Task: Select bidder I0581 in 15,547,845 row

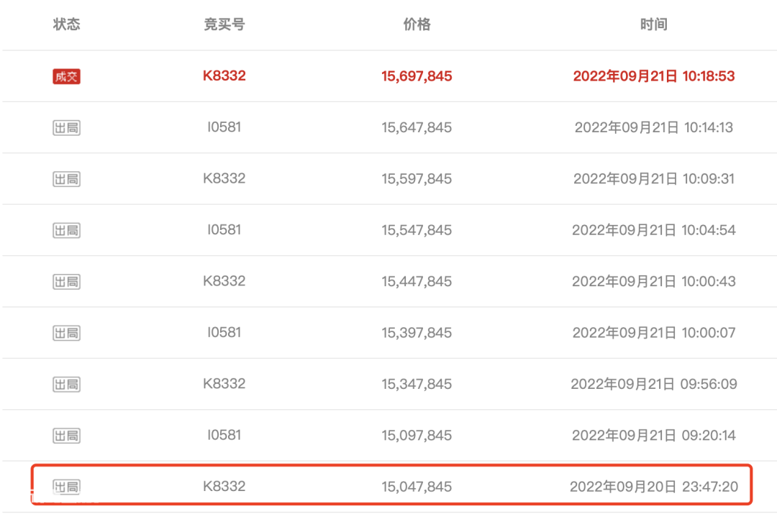Action: [224, 230]
